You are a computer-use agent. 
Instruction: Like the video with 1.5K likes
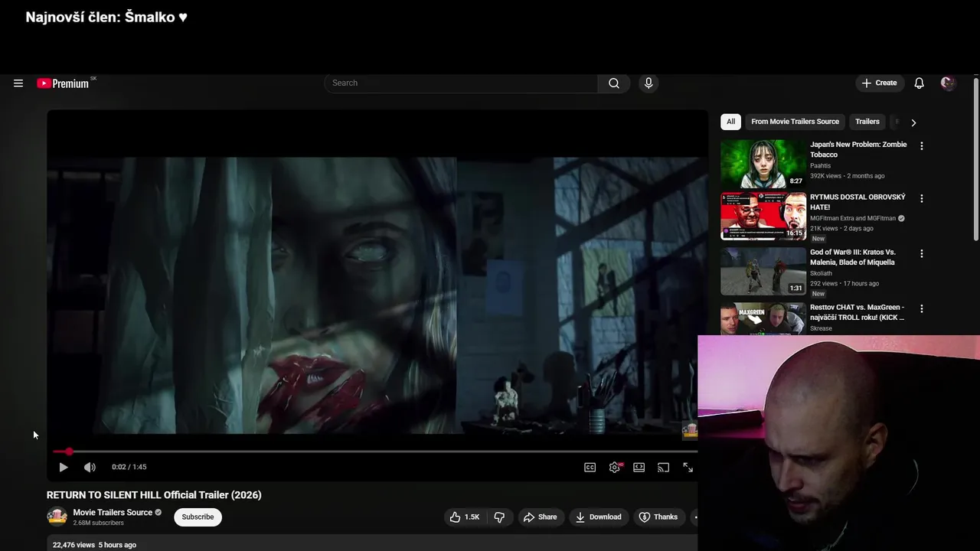[x=465, y=517]
